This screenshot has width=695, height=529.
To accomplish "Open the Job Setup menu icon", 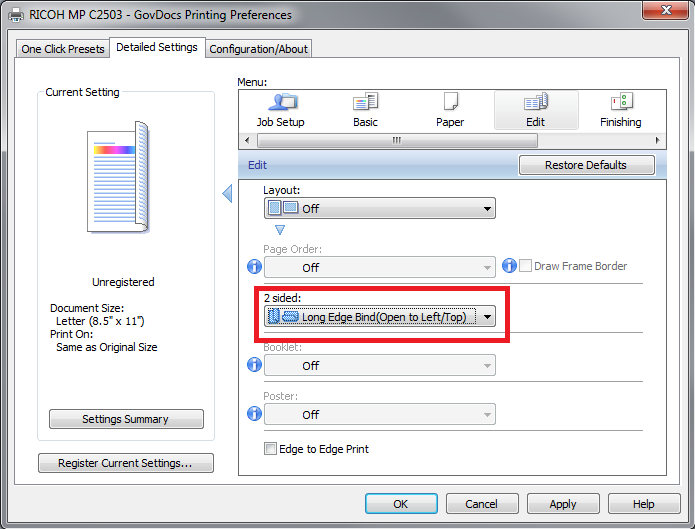I will point(281,110).
